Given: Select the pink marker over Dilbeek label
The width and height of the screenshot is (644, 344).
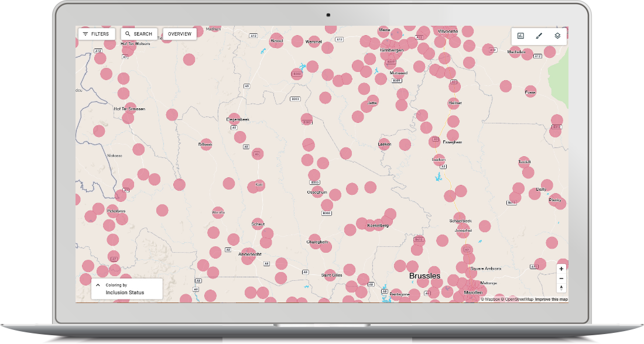Looking at the screenshot, I should tap(205, 144).
